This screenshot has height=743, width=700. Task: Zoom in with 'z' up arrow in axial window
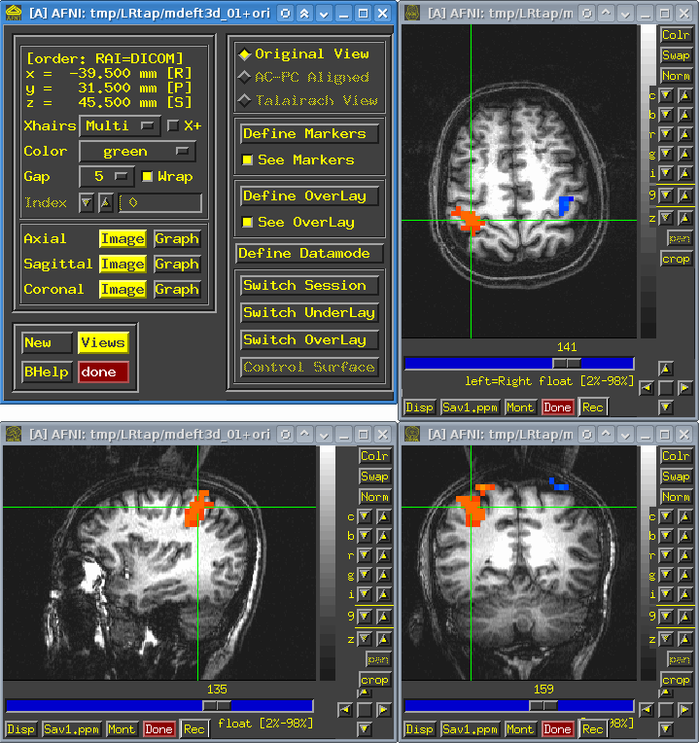click(x=684, y=218)
